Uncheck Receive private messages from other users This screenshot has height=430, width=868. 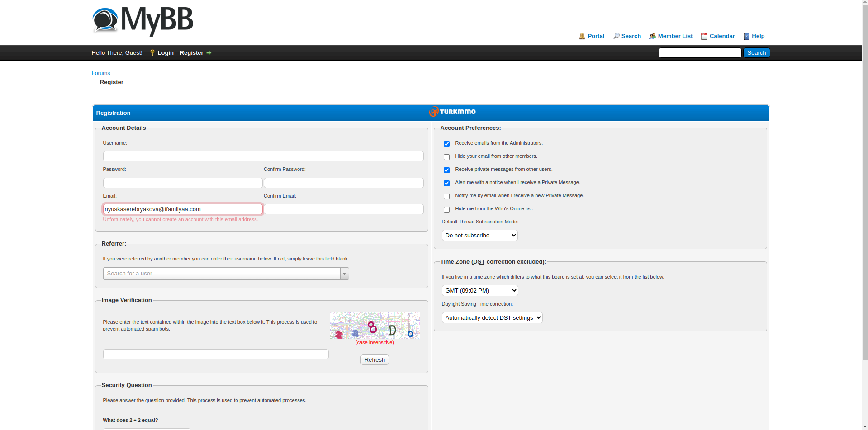coord(446,170)
